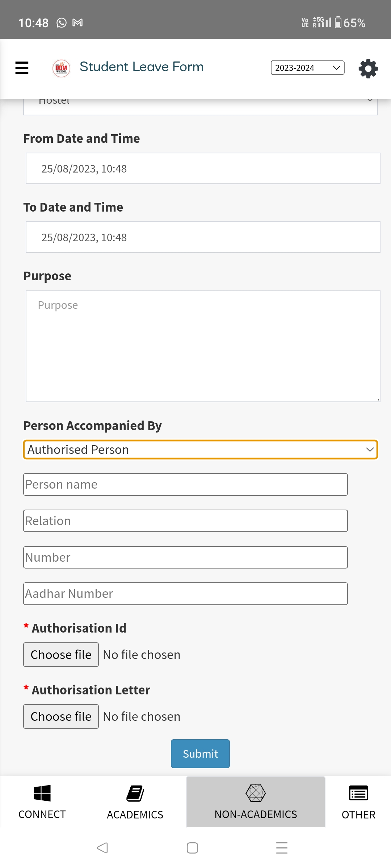Focus the Purpose text area

tap(203, 346)
